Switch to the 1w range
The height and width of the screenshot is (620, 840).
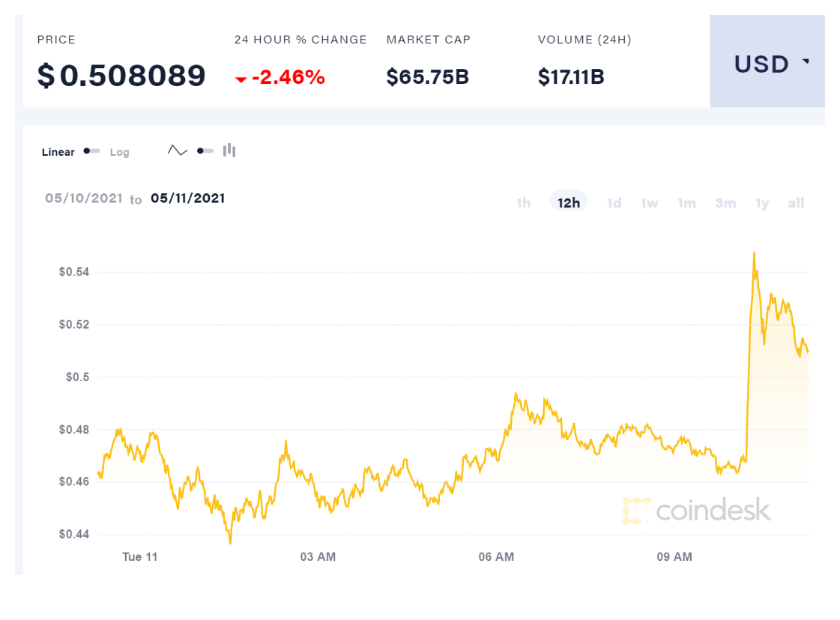click(x=649, y=203)
